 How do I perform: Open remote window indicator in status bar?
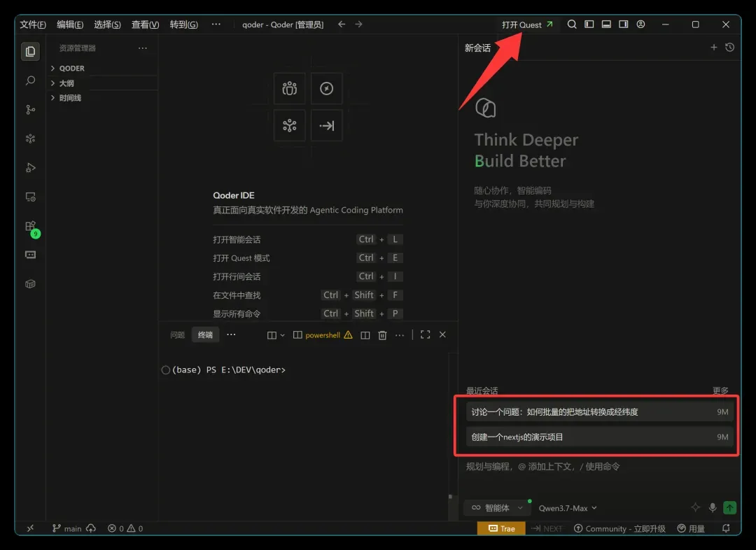pyautogui.click(x=30, y=528)
